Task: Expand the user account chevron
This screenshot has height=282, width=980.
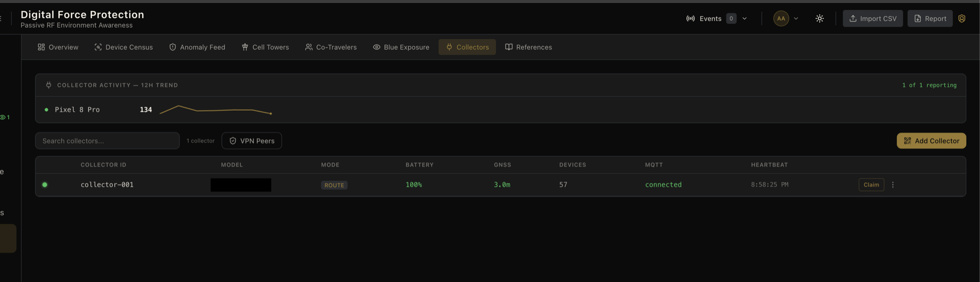Action: point(796,19)
